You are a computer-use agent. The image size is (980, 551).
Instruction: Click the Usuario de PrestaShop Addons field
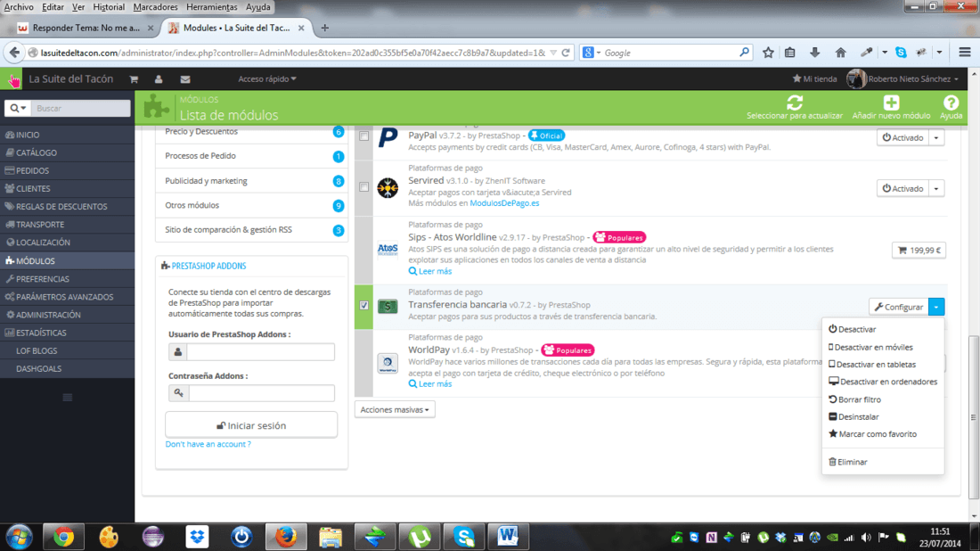coord(260,351)
